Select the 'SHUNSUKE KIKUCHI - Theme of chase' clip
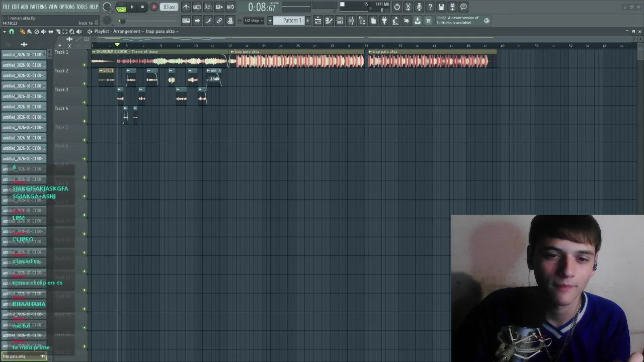This screenshot has height=362, width=644. [160, 59]
